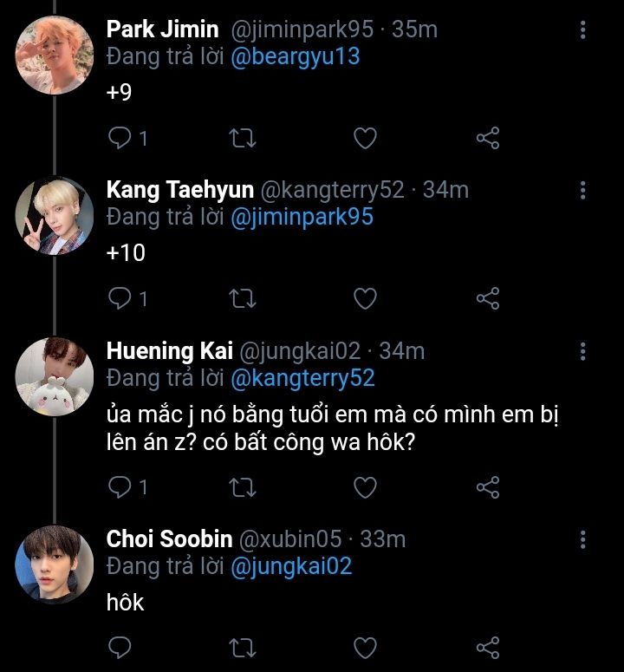The width and height of the screenshot is (624, 672).
Task: Open the @beargyu13 mention link
Action: tap(296, 57)
